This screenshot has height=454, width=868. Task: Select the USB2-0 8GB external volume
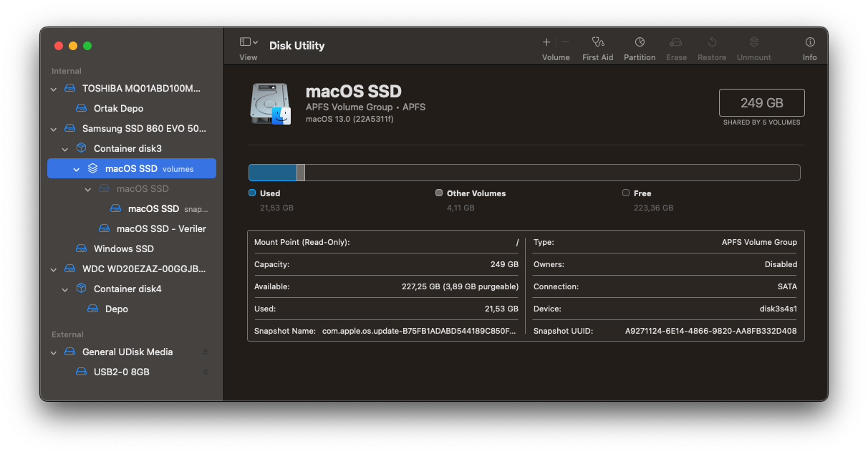(120, 372)
